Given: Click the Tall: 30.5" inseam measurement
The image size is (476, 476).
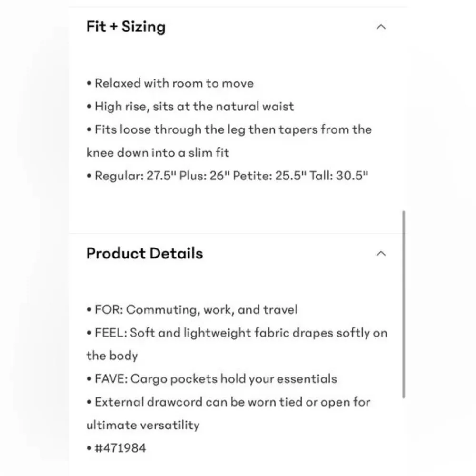Looking at the screenshot, I should click(339, 176).
